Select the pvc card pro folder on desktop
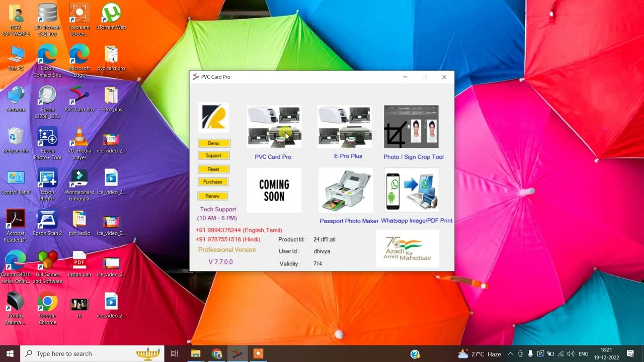 (111, 58)
